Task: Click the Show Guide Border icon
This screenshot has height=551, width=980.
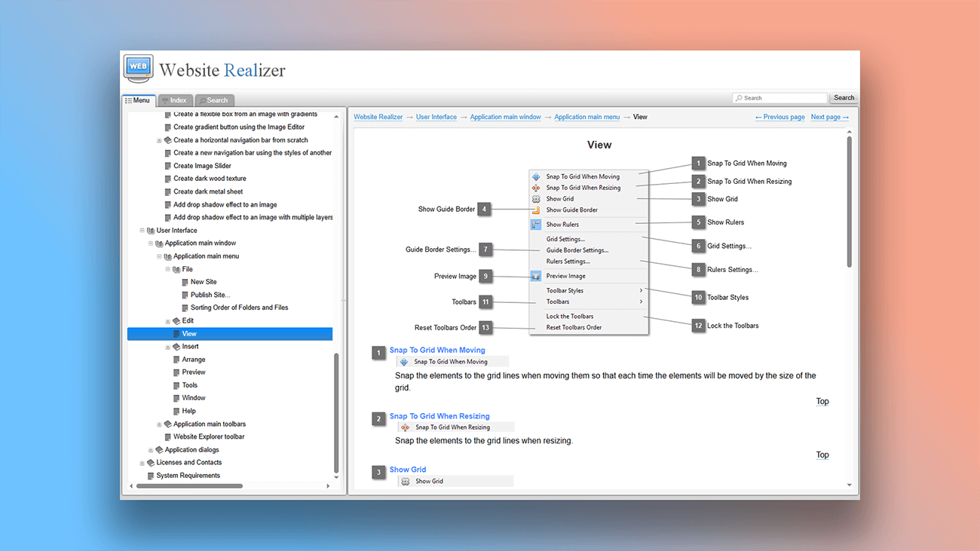Action: click(x=537, y=210)
